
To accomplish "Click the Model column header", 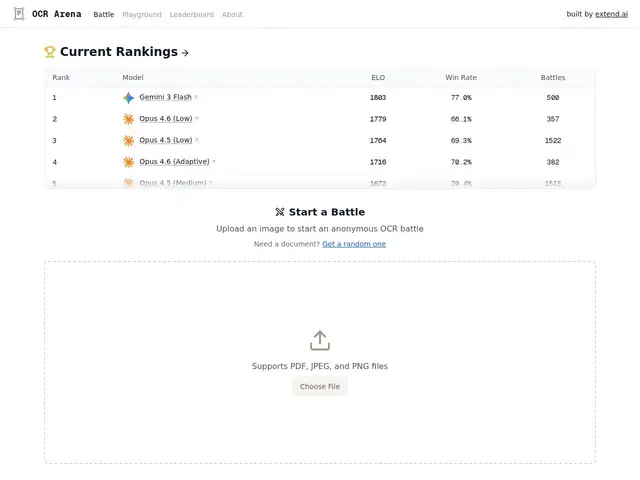I will (133, 78).
